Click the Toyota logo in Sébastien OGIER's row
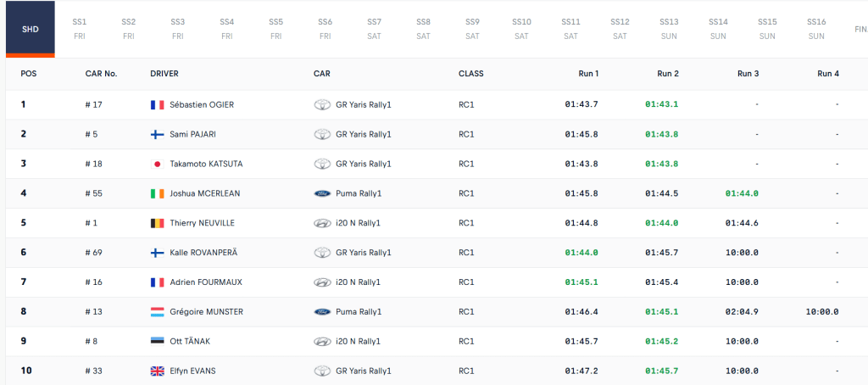This screenshot has height=385, width=868. tap(322, 104)
